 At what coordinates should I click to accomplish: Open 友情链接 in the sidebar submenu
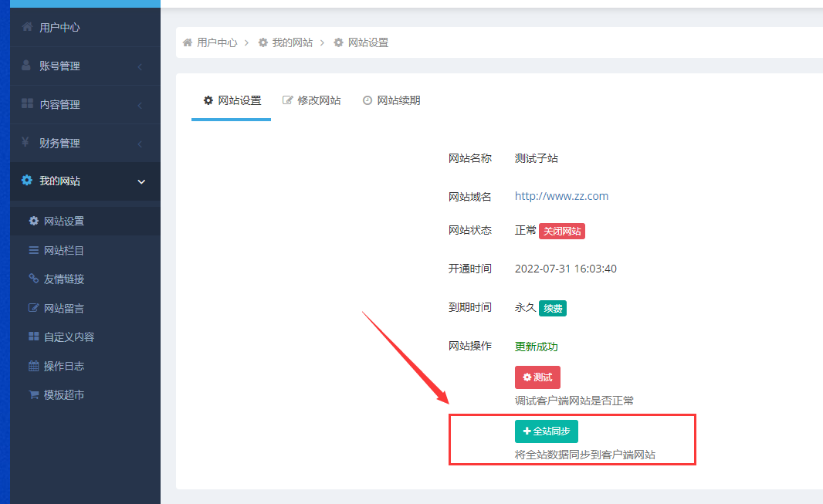pos(85,279)
